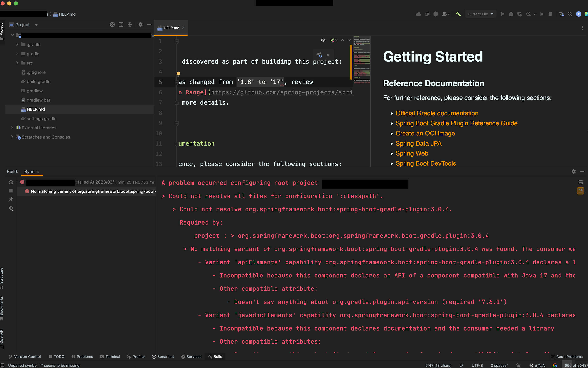Open Spring Data JPA link in preview
Image resolution: width=588 pixels, height=368 pixels.
pyautogui.click(x=418, y=143)
